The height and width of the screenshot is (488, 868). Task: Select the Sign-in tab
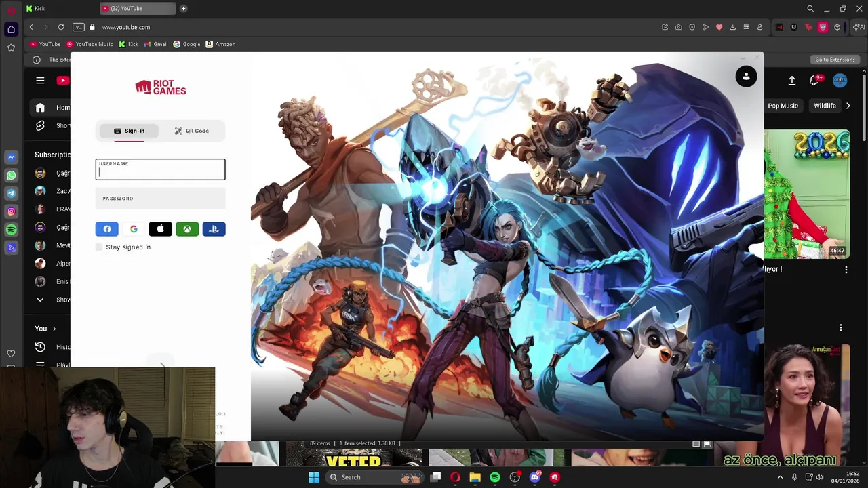tap(129, 131)
